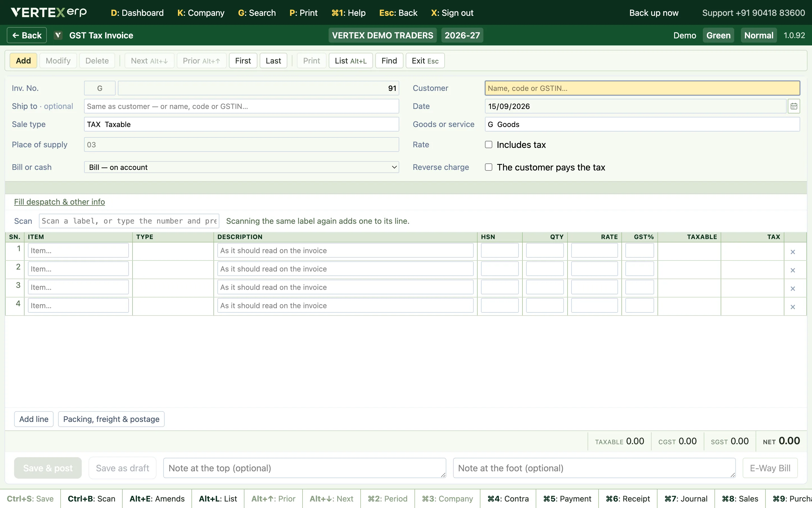This screenshot has width=812, height=508.
Task: Click the Exit Esc button
Action: (425, 60)
